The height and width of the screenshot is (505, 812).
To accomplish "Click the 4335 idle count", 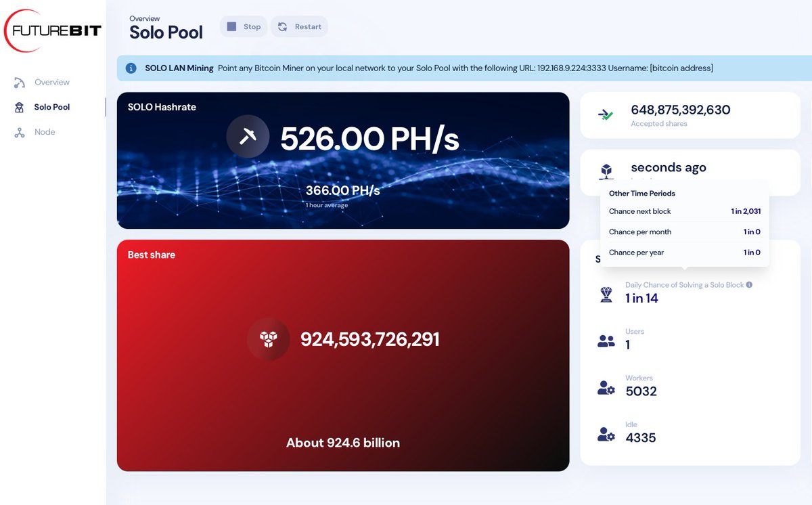I will pyautogui.click(x=641, y=438).
